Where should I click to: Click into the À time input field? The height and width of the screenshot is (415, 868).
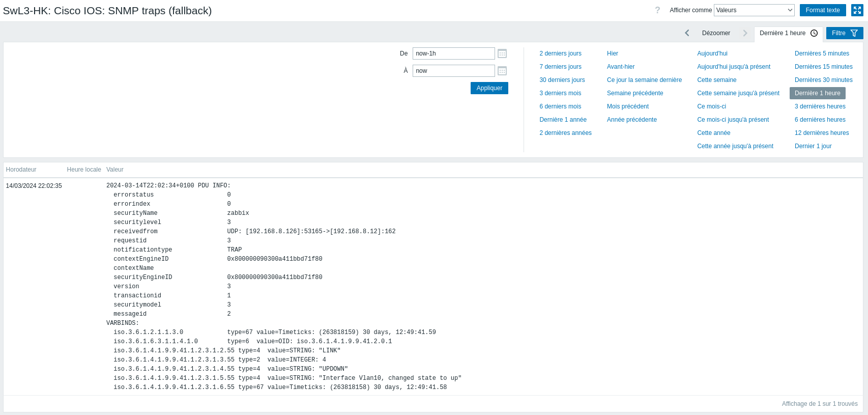453,71
